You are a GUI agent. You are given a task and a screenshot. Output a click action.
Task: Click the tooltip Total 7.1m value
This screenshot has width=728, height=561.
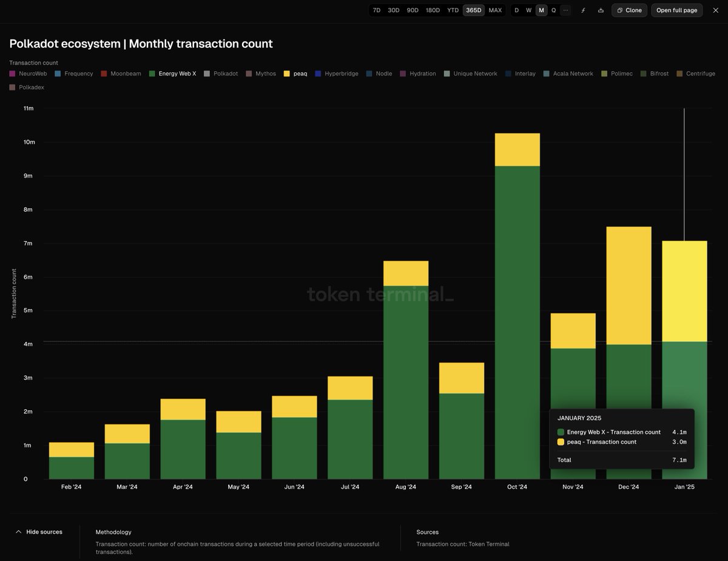point(679,460)
